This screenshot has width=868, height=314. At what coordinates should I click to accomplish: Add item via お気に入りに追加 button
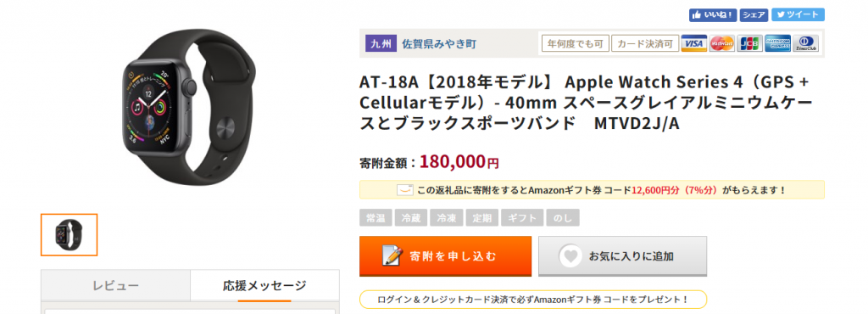click(622, 255)
